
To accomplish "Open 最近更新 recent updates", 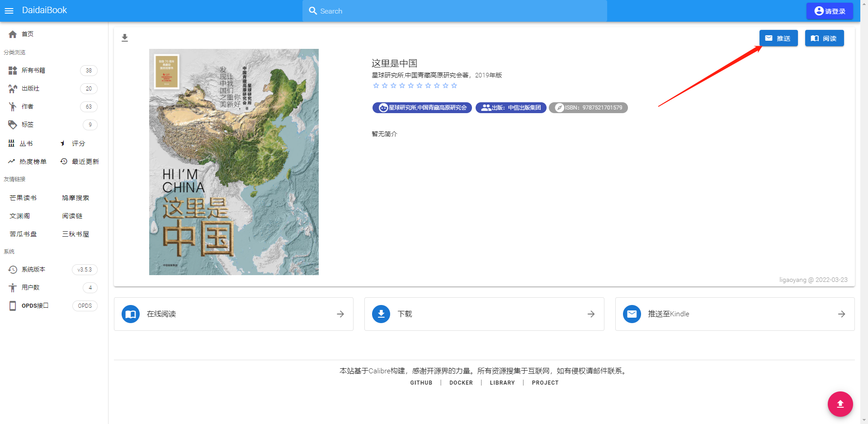I will 85,162.
